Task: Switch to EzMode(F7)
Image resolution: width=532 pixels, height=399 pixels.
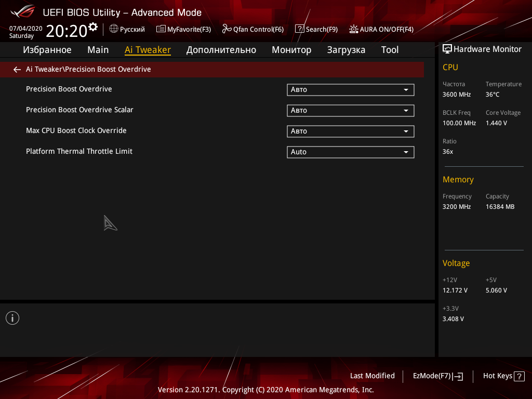Action: (x=438, y=376)
